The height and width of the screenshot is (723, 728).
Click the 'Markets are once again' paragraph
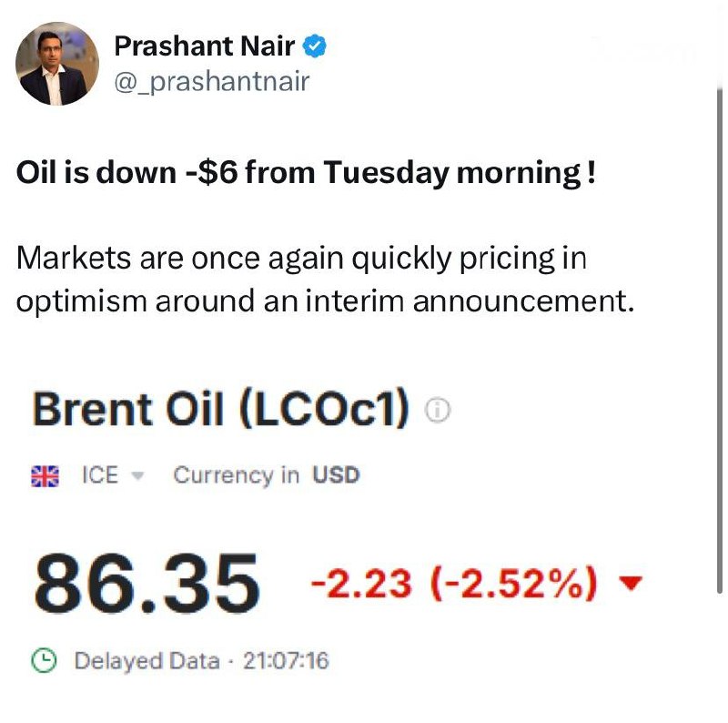point(325,279)
